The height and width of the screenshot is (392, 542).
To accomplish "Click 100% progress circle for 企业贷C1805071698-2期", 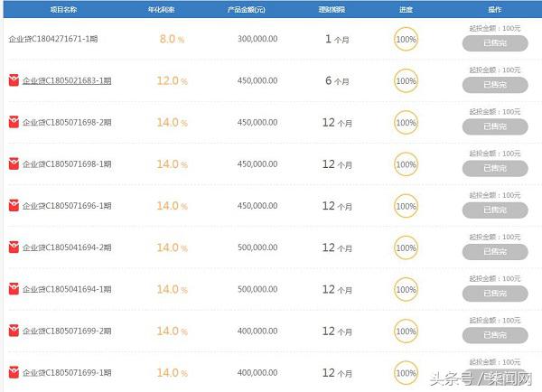I will 406,123.
